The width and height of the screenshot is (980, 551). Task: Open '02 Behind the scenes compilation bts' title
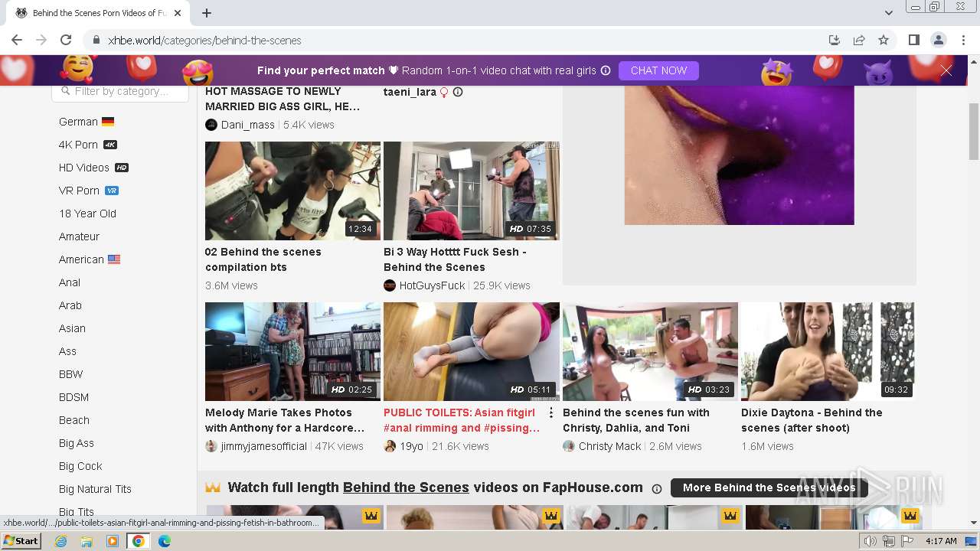(x=263, y=259)
